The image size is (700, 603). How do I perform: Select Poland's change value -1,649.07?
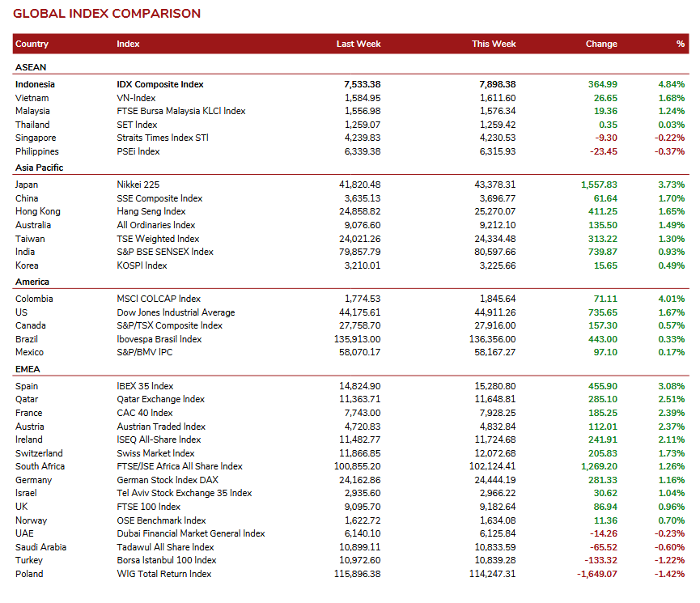pyautogui.click(x=597, y=574)
